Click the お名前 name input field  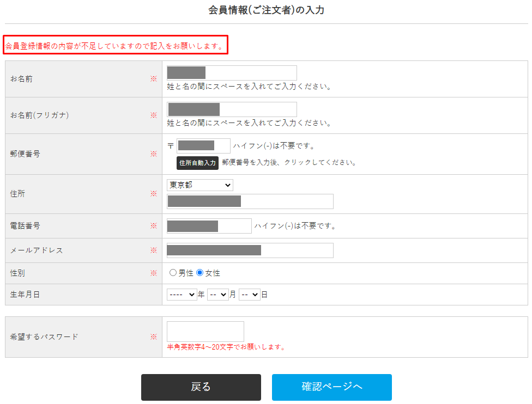tap(232, 73)
